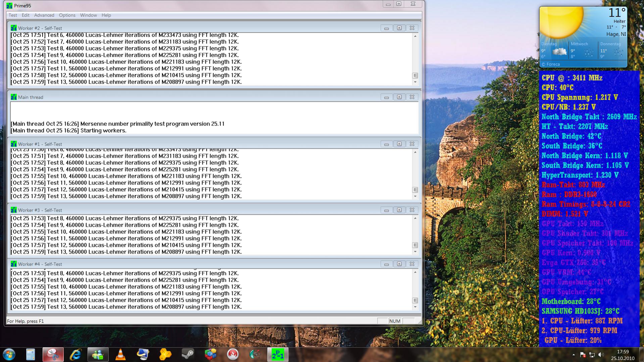The width and height of the screenshot is (644, 362).
Task: Click the weather gadget 11° temperature
Action: coord(617,13)
